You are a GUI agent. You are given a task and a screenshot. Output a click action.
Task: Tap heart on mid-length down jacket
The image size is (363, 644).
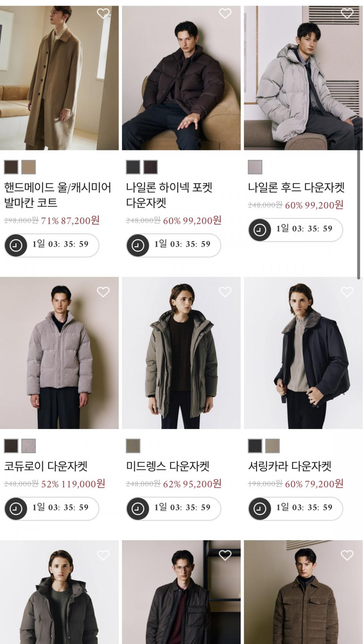(x=225, y=292)
